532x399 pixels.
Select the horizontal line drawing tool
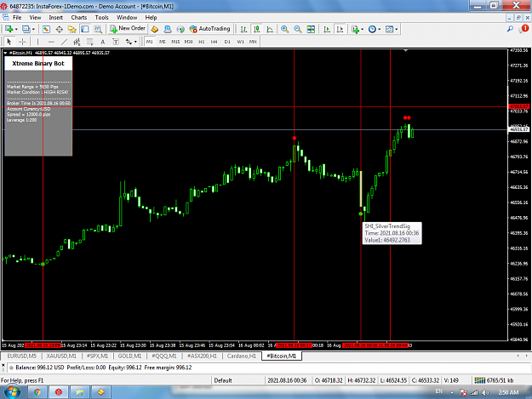51,42
